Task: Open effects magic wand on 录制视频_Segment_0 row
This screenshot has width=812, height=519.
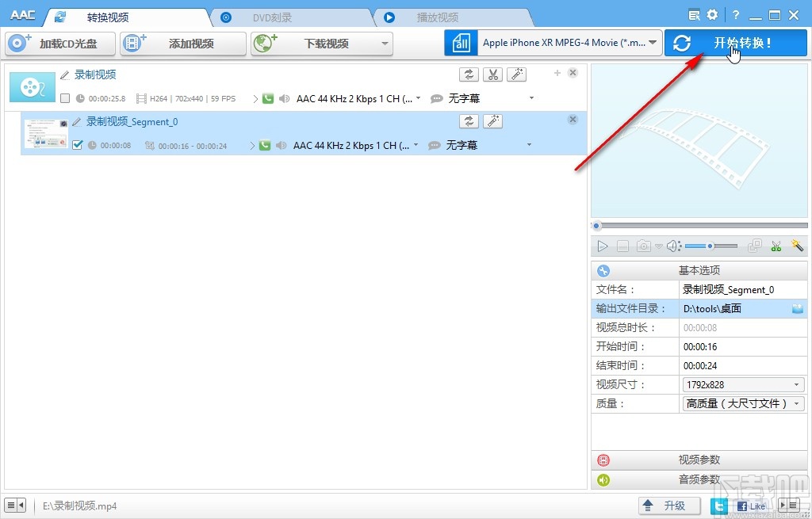Action: [x=492, y=120]
